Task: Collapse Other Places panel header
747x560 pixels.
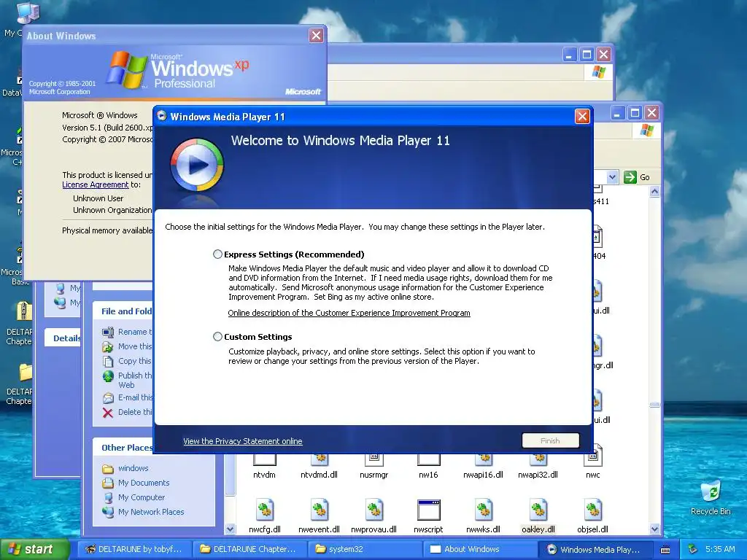Action: (123, 448)
